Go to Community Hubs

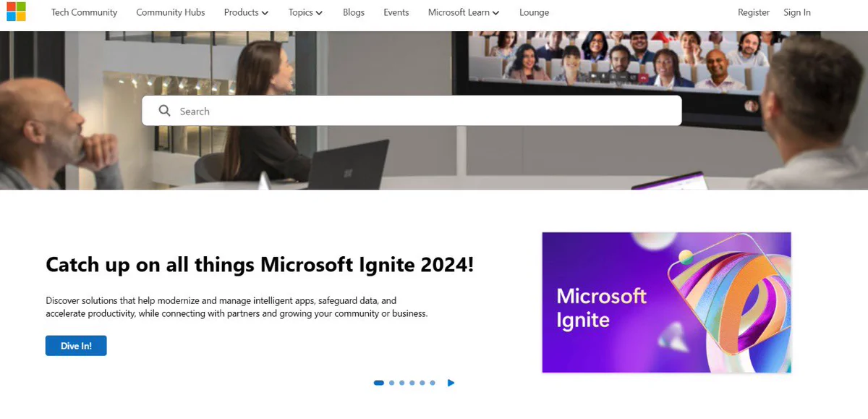click(171, 12)
